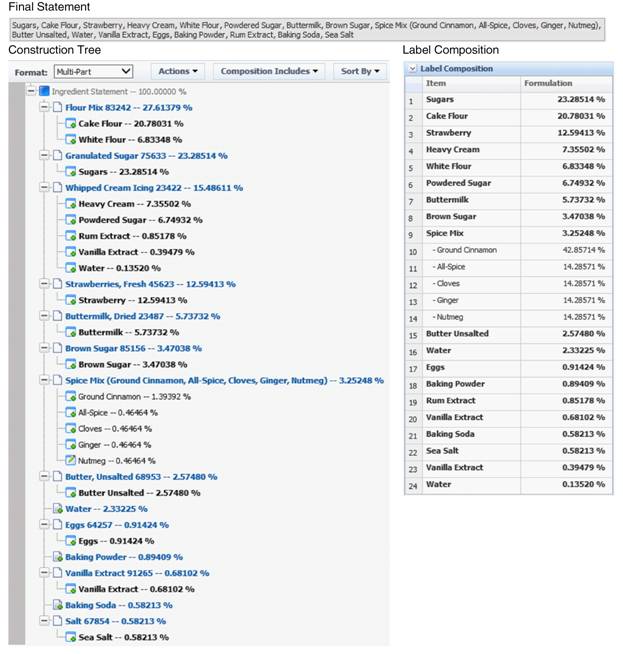
Task: Click the Strawberry ingredient icon
Action: pos(70,300)
